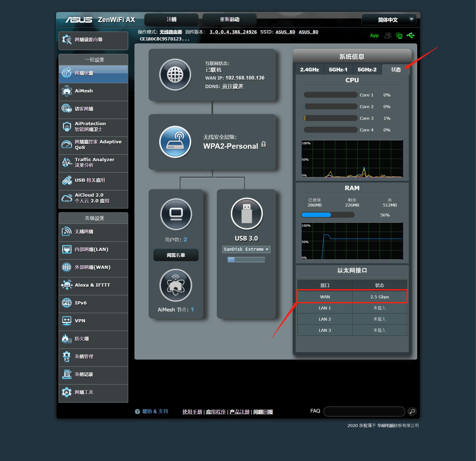This screenshot has height=461, width=476.
Task: Open the 简体中文 language dropdown
Action: coord(389,20)
